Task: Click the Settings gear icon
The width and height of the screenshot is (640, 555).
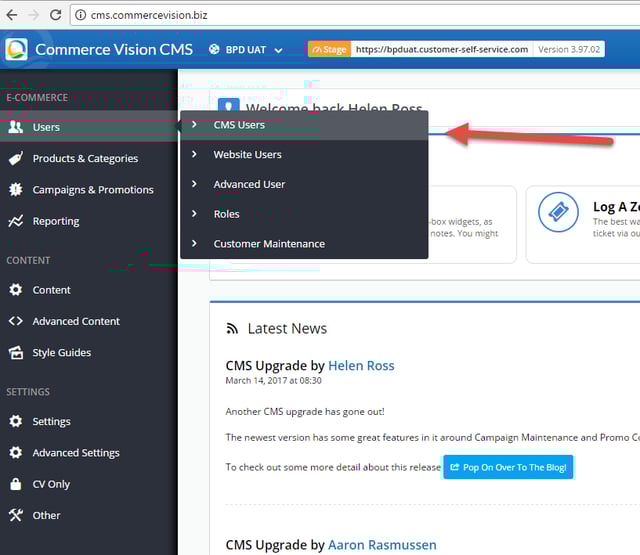Action: click(x=16, y=421)
